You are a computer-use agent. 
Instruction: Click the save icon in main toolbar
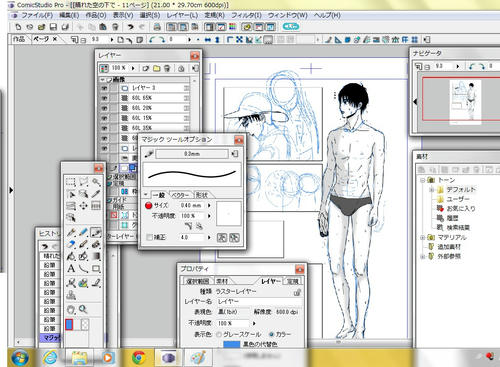[x=53, y=27]
